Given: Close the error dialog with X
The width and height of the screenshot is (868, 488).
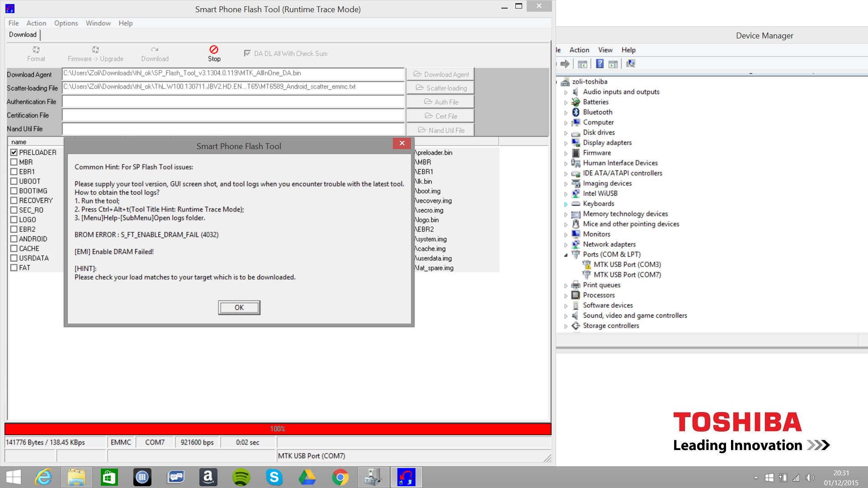Looking at the screenshot, I should coord(402,143).
